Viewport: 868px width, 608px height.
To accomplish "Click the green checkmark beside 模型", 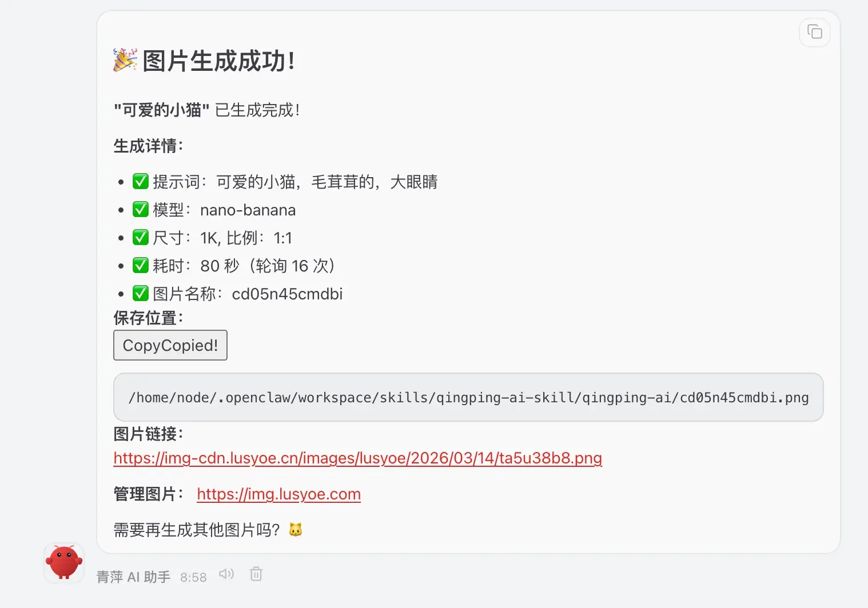I will click(x=140, y=210).
